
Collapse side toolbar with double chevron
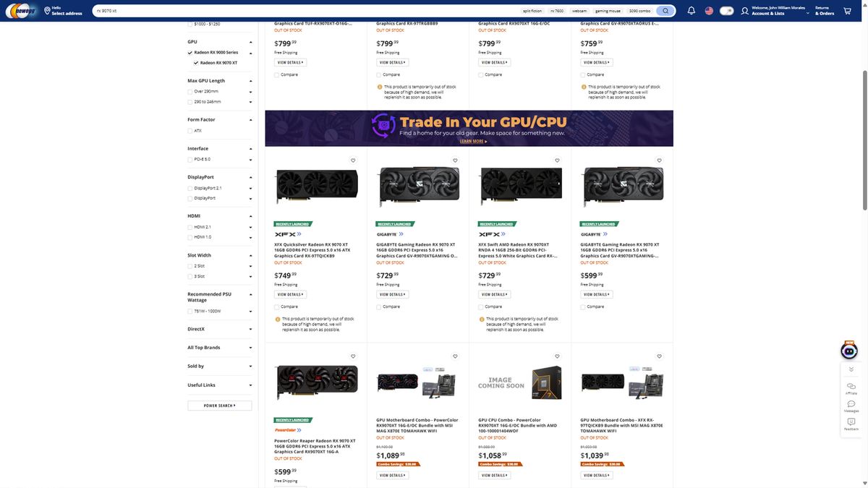(851, 369)
